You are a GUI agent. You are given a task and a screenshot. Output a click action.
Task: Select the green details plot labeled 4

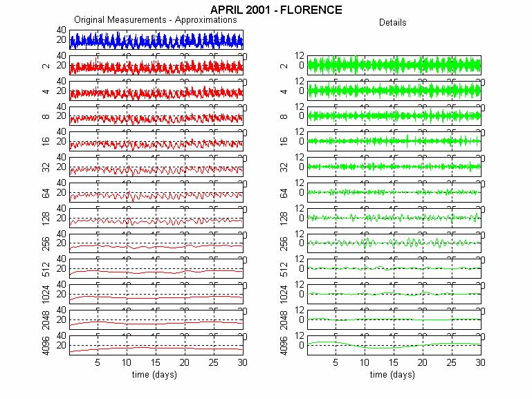[394, 91]
